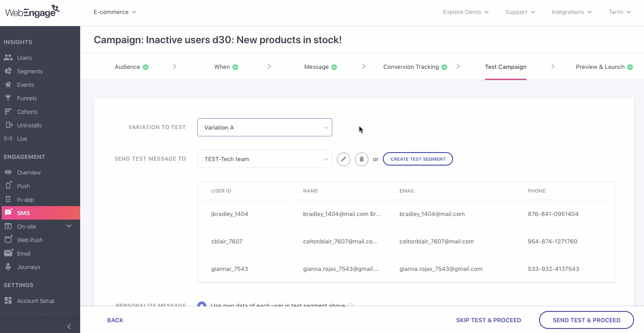
Task: Click the Funnels filter icon
Action: pos(8,98)
